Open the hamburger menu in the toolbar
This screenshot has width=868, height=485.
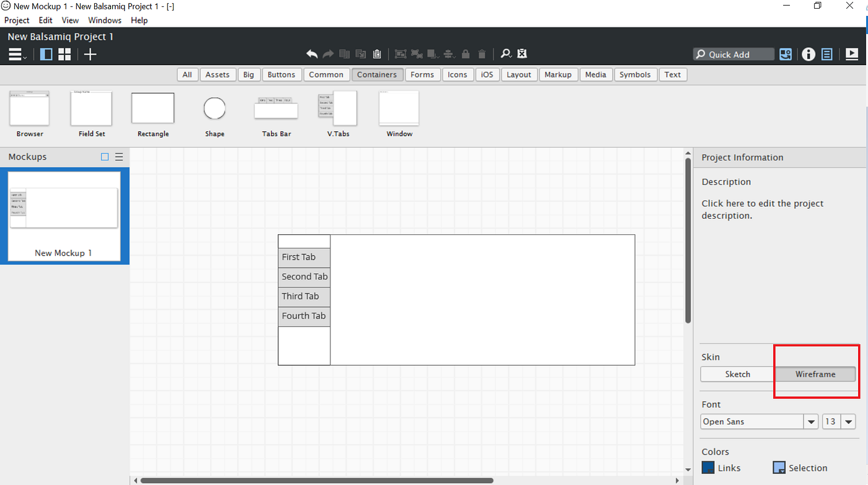(15, 55)
